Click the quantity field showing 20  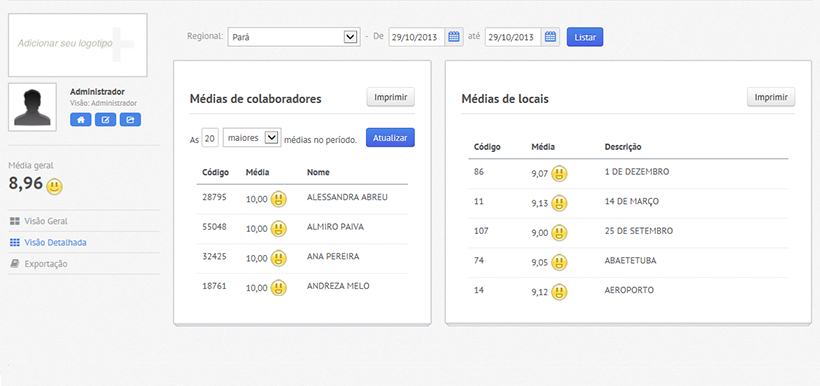210,138
